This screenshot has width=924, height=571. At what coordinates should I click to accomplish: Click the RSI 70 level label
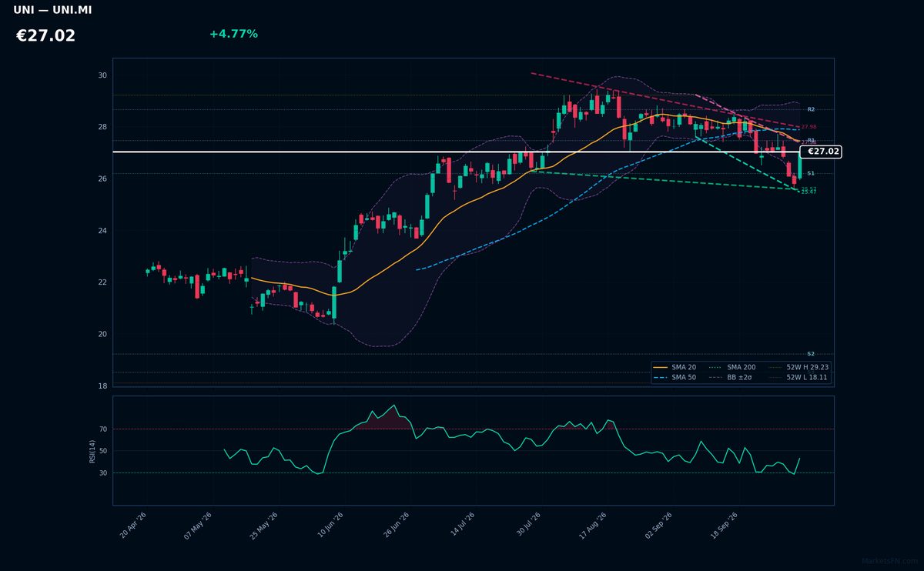pyautogui.click(x=102, y=429)
